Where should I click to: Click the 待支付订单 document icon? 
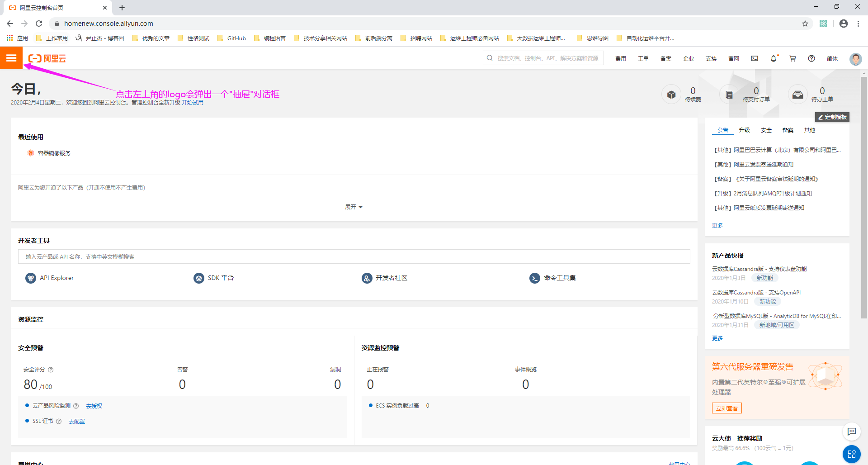729,95
